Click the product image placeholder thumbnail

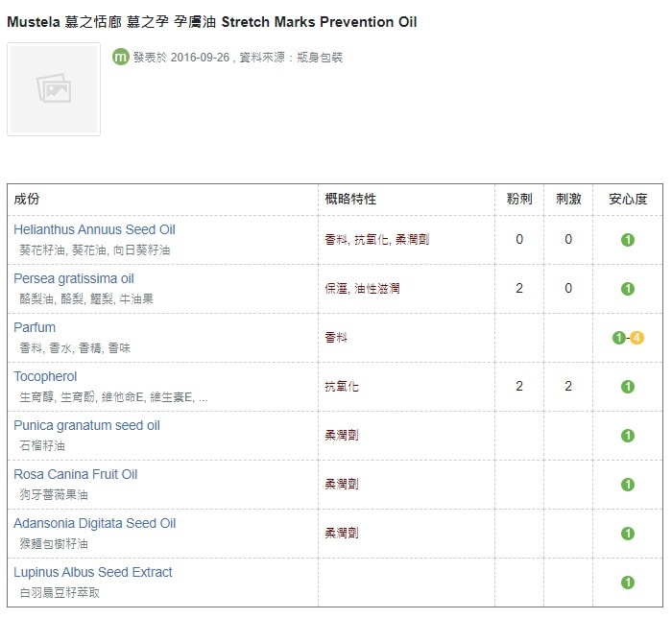[54, 89]
